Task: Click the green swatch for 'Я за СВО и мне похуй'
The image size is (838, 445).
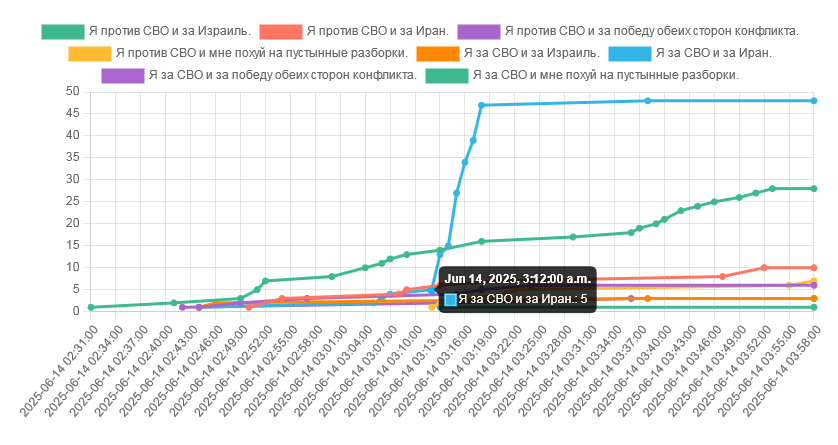Action: point(447,75)
